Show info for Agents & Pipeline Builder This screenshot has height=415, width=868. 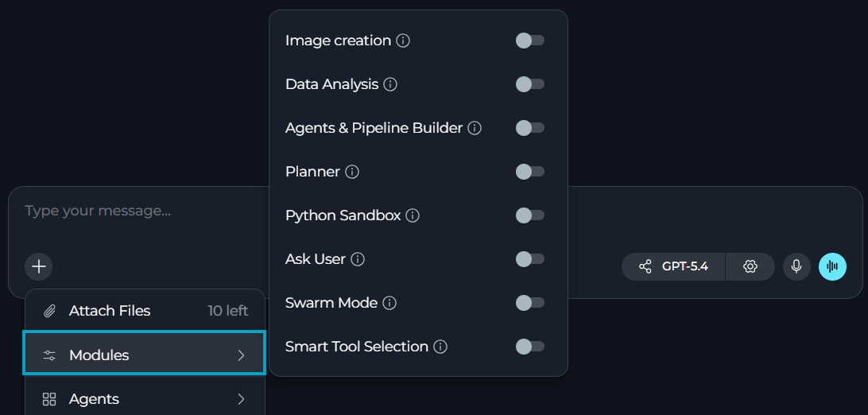click(x=475, y=128)
